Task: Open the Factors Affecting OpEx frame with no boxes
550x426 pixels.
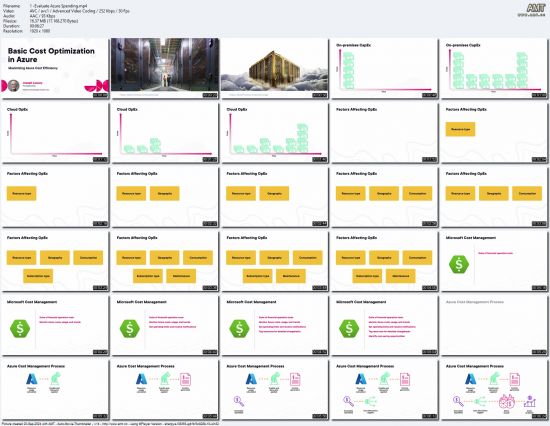Action: [x=385, y=133]
